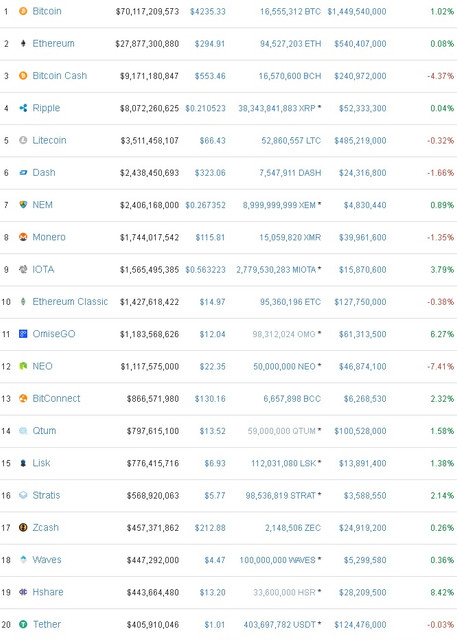Click the Monero logo icon
This screenshot has height=640, width=457.
click(x=23, y=237)
